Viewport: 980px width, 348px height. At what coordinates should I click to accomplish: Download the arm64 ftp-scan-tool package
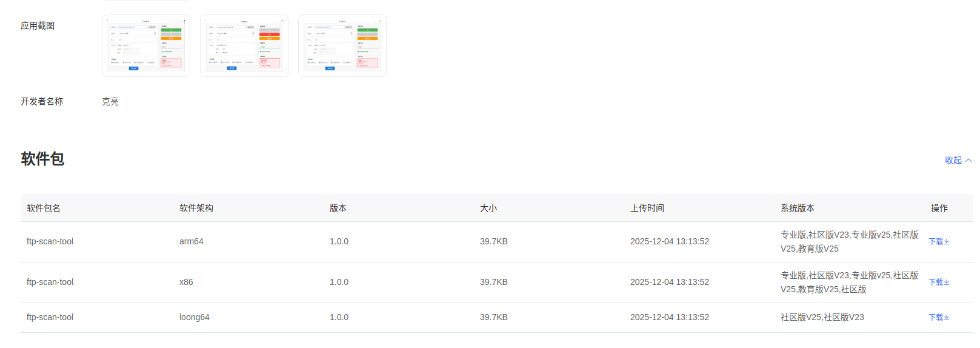pyautogui.click(x=939, y=241)
